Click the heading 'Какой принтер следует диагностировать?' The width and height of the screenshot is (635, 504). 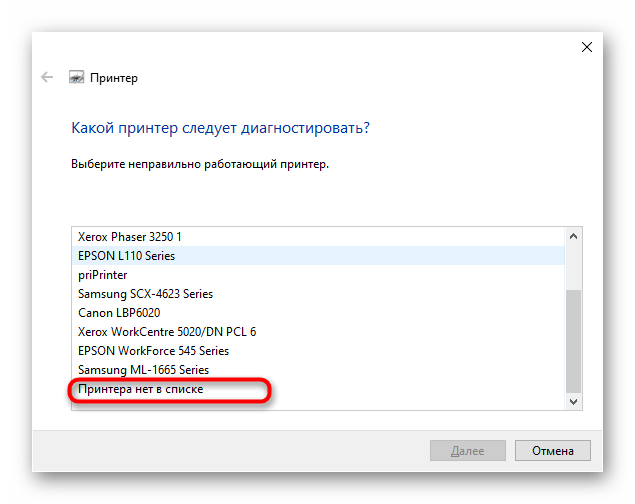tap(220, 129)
